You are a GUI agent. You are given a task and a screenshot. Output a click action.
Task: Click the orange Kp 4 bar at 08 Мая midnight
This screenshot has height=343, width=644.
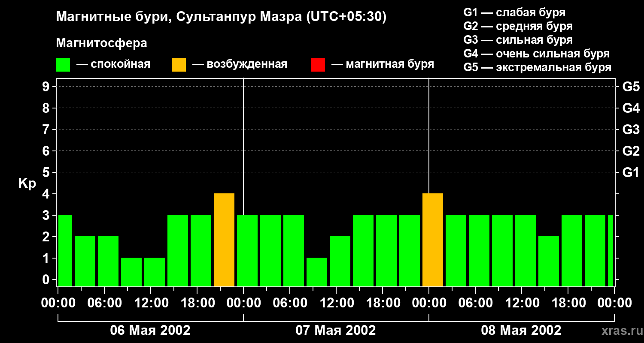pyautogui.click(x=433, y=240)
